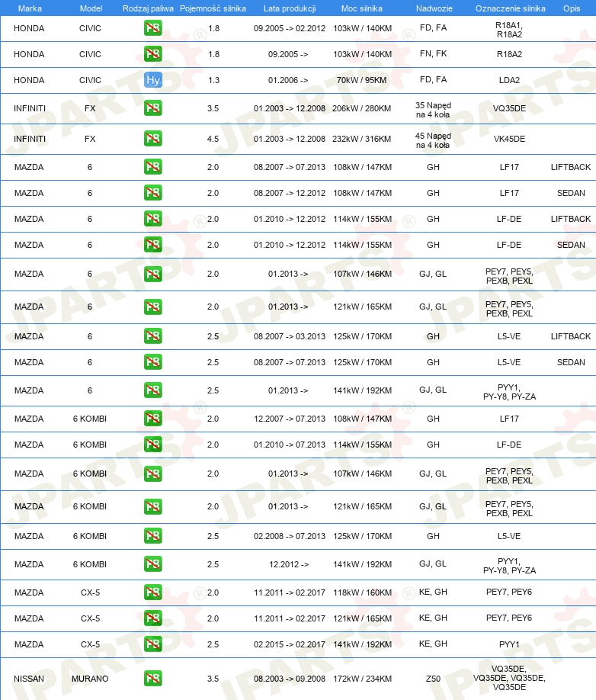This screenshot has width=596, height=700.
Task: Click the 206kW / 280KM power value
Action: coord(362,108)
